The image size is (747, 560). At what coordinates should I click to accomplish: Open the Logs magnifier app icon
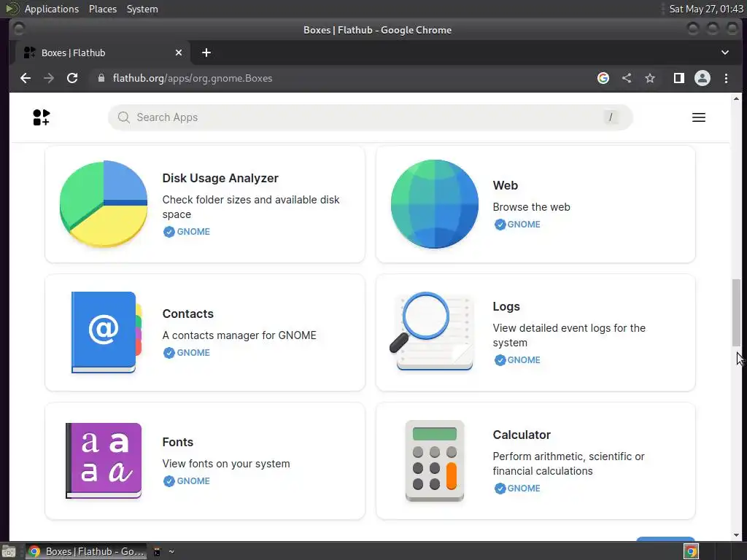click(432, 331)
